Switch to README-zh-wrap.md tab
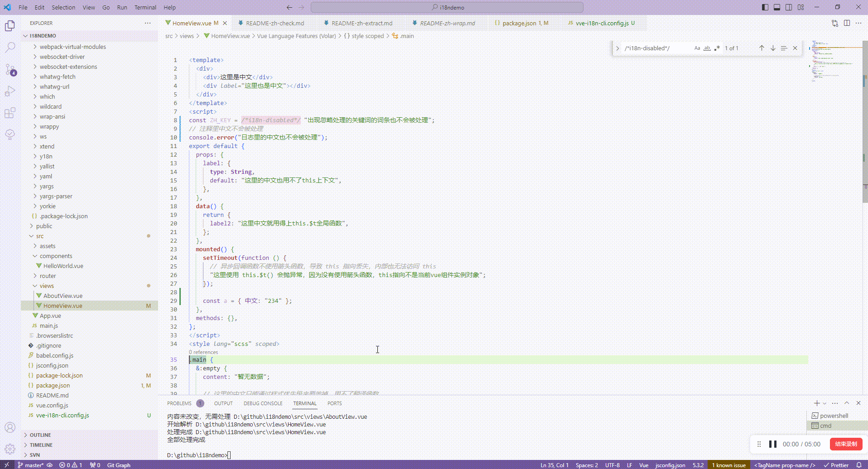 pos(448,23)
